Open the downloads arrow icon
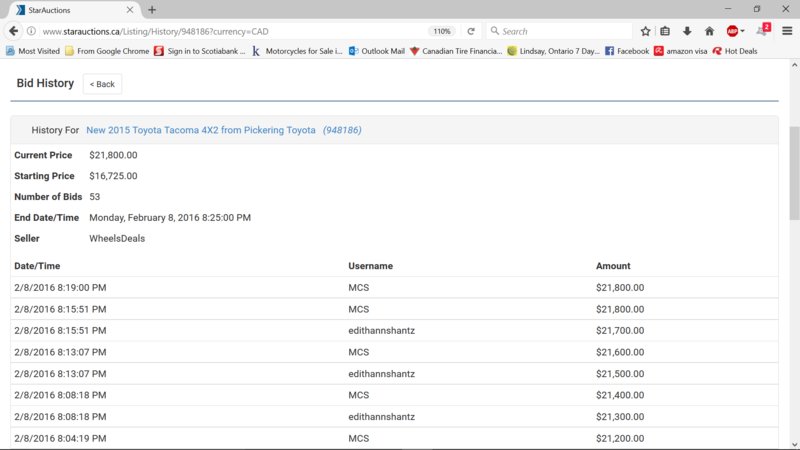This screenshot has width=800, height=450. pos(687,31)
